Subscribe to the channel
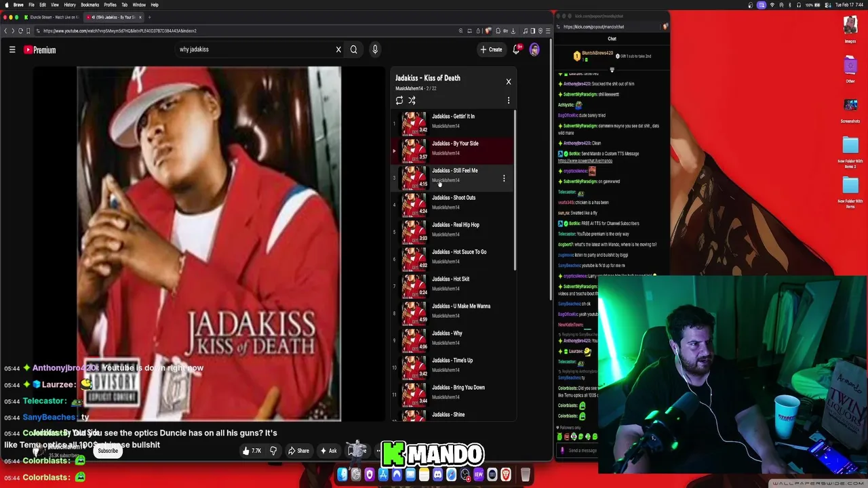Screen dimensions: 868x488 coord(108,451)
